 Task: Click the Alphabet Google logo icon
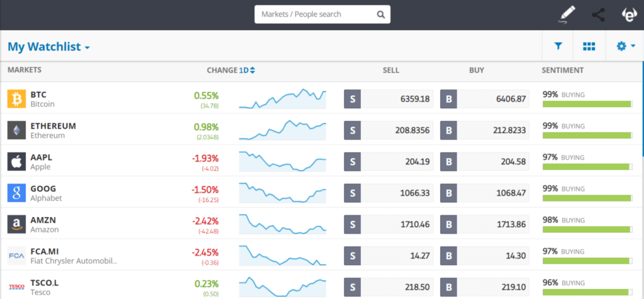(16, 193)
